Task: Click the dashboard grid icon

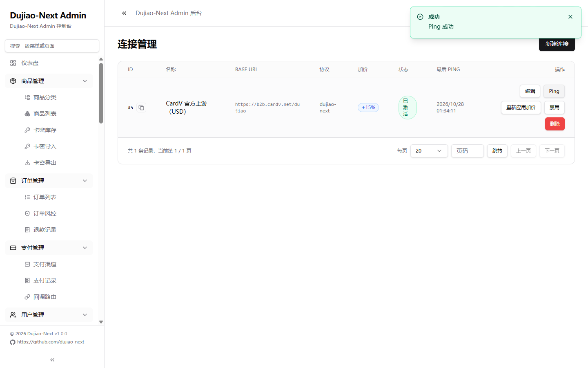Action: coord(13,63)
